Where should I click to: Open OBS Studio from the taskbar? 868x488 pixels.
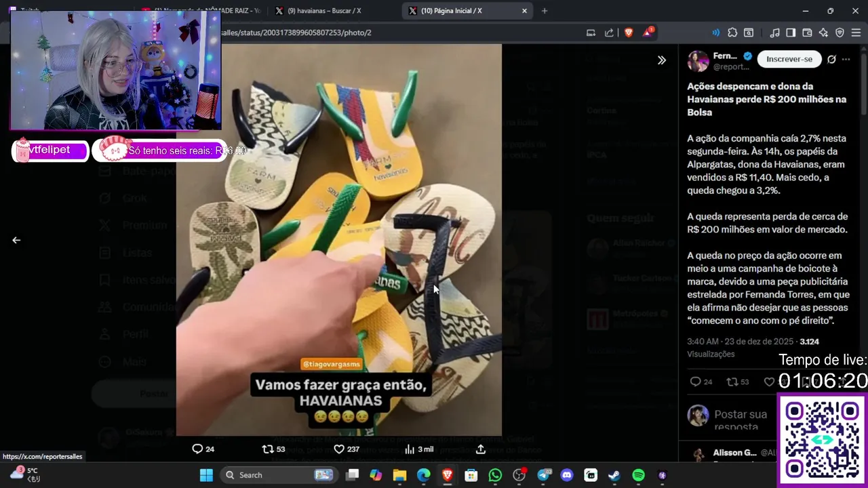pyautogui.click(x=519, y=475)
